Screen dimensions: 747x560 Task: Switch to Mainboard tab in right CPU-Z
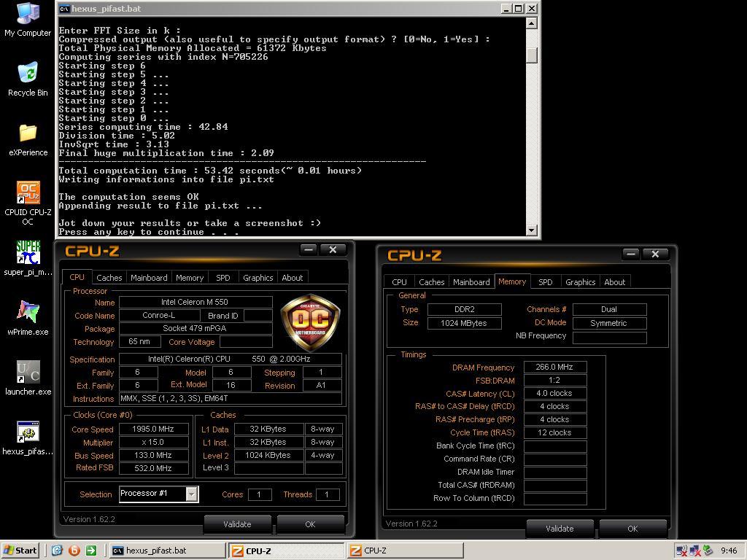(471, 282)
